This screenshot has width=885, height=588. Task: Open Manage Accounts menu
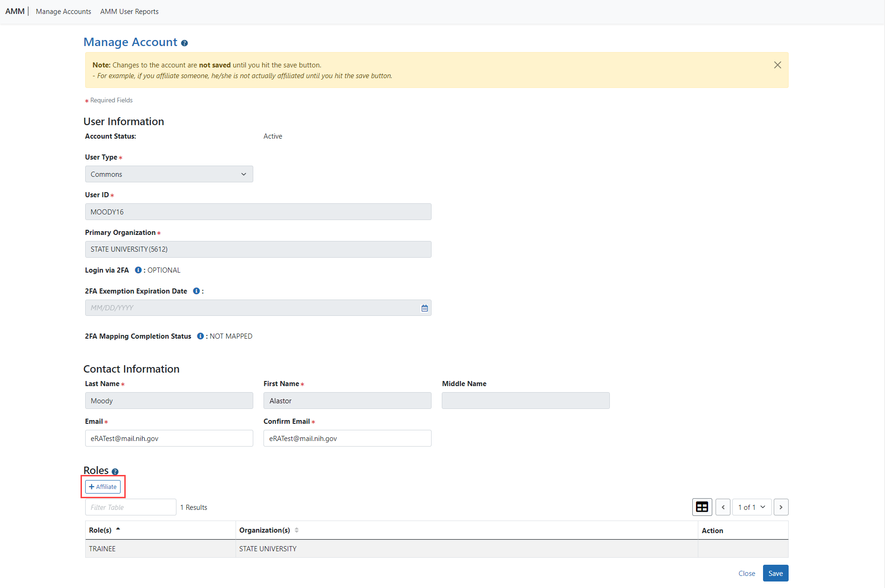point(63,12)
